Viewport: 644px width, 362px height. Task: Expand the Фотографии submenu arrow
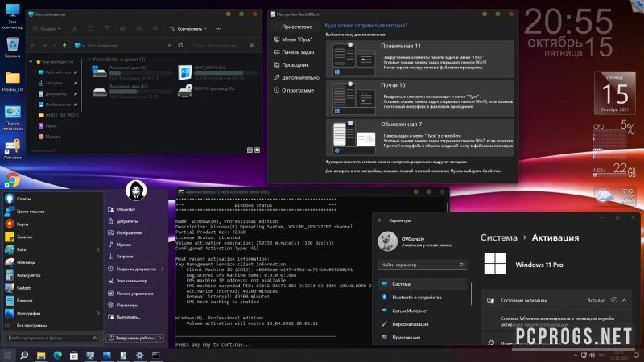98,313
